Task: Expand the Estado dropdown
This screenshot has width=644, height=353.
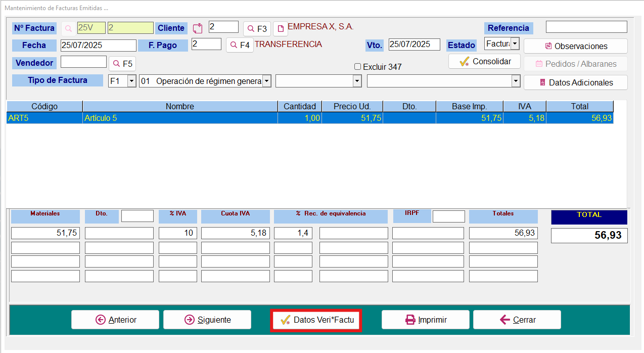Action: (x=515, y=44)
